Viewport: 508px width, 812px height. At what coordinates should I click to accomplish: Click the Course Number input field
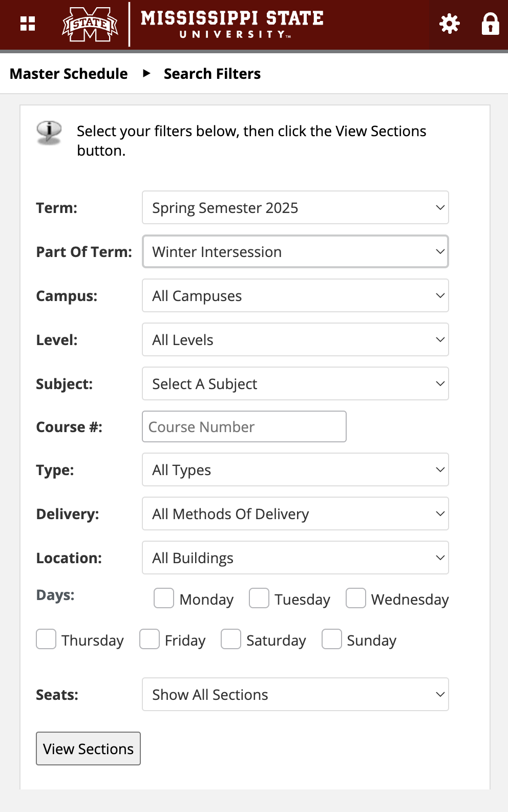(x=244, y=427)
